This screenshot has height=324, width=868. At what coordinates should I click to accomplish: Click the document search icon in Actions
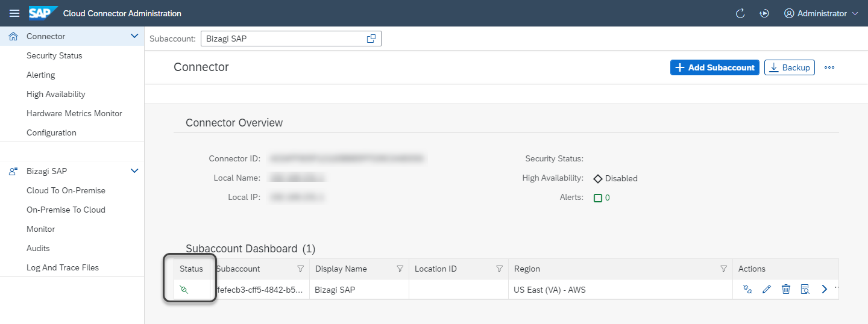(805, 290)
